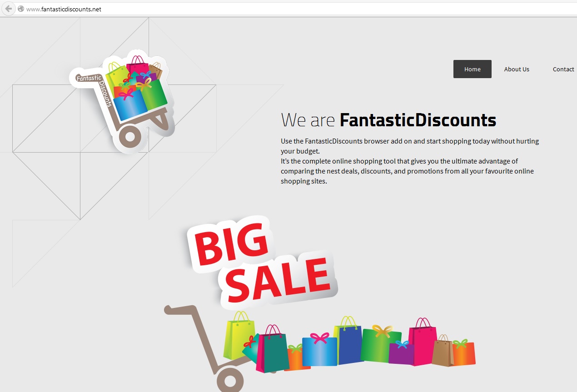Click the globe site identity icon
Screen dimensions: 577x392
point(21,9)
